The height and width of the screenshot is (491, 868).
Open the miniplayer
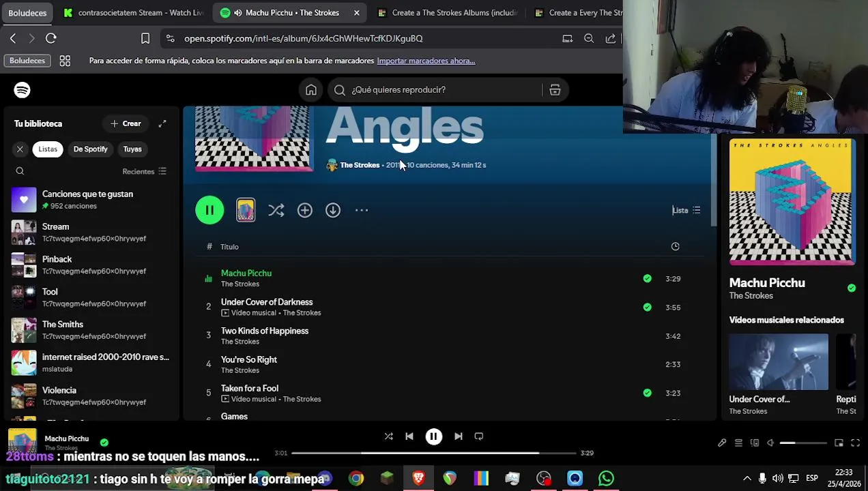pos(839,443)
